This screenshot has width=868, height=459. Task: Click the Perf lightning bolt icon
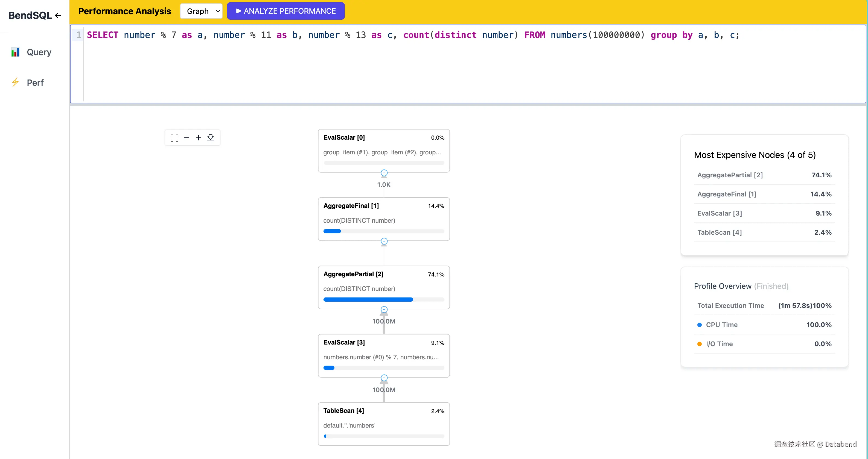[x=15, y=83]
